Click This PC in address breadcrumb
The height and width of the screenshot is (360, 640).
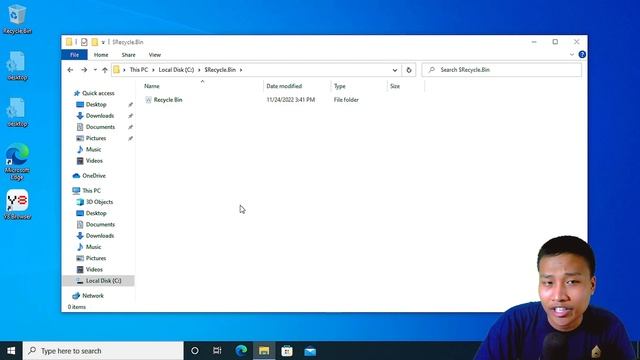coord(139,70)
